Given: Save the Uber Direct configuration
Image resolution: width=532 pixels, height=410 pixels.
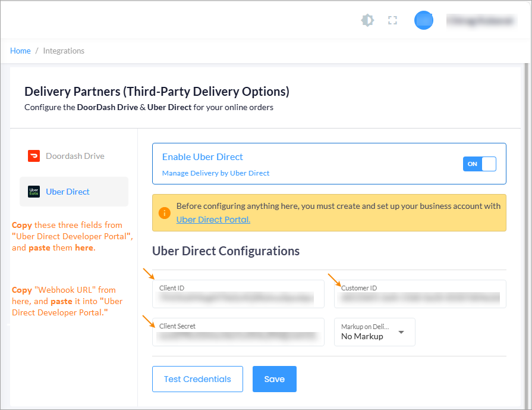Looking at the screenshot, I should click(275, 378).
